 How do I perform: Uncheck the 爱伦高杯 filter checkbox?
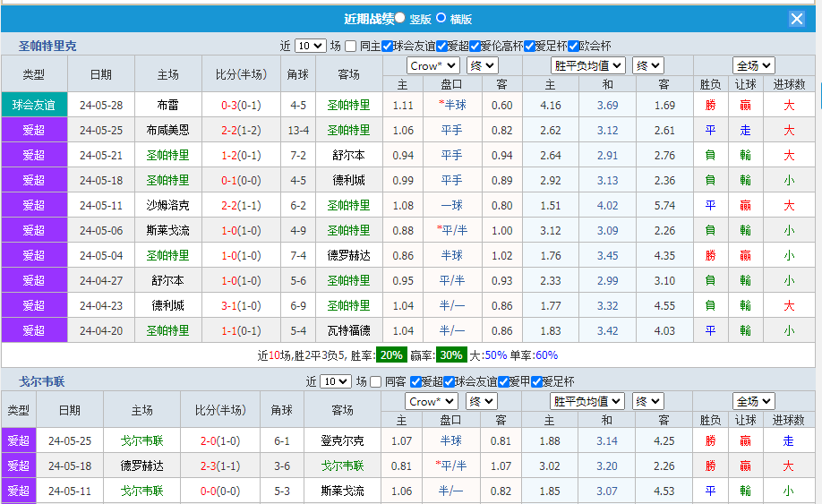click(475, 47)
